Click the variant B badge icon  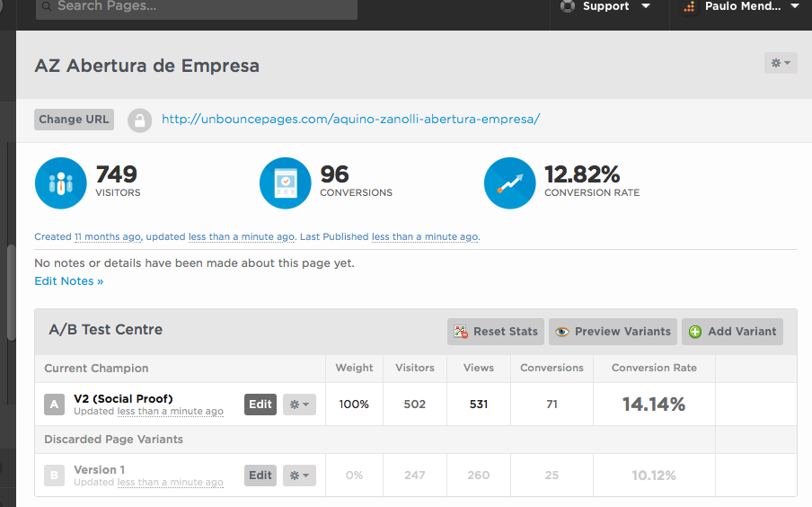(x=55, y=476)
